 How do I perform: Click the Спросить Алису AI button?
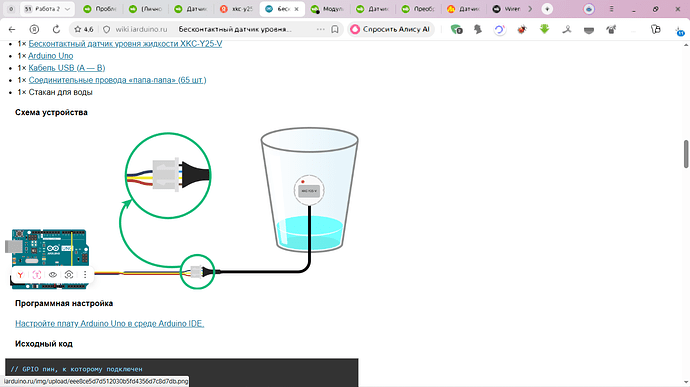391,29
